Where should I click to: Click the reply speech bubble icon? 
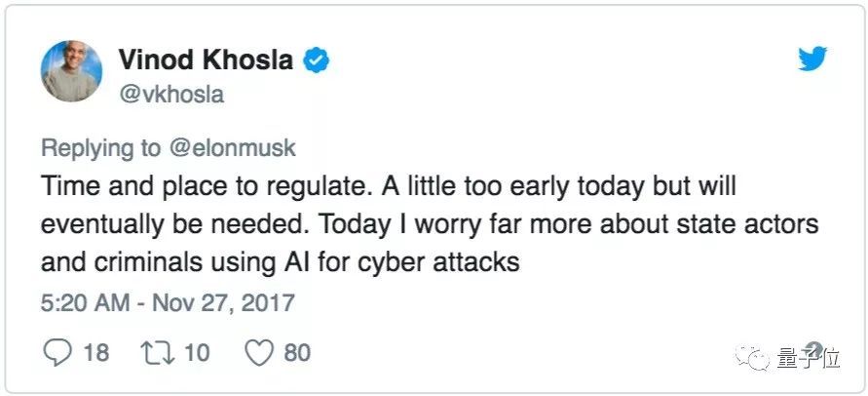[57, 351]
